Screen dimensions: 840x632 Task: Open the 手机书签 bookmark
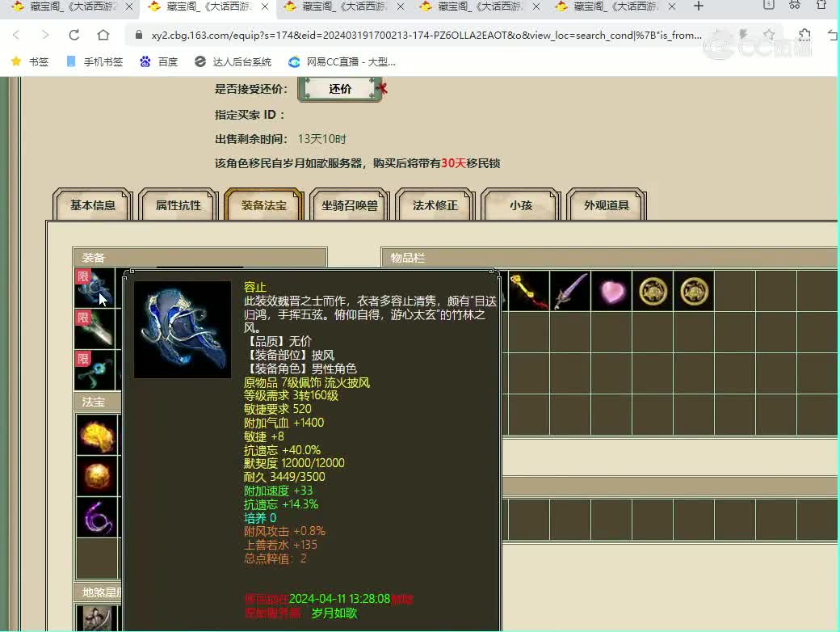94,61
